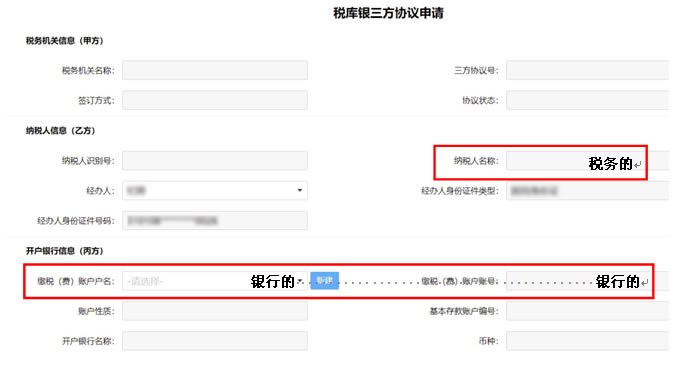The image size is (688, 368).
Task: Focus the 账户性质 text box
Action: [215, 311]
